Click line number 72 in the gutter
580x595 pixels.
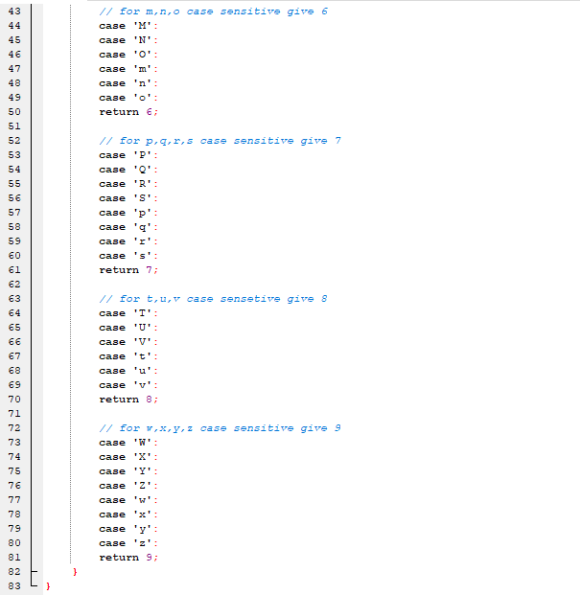coord(14,428)
